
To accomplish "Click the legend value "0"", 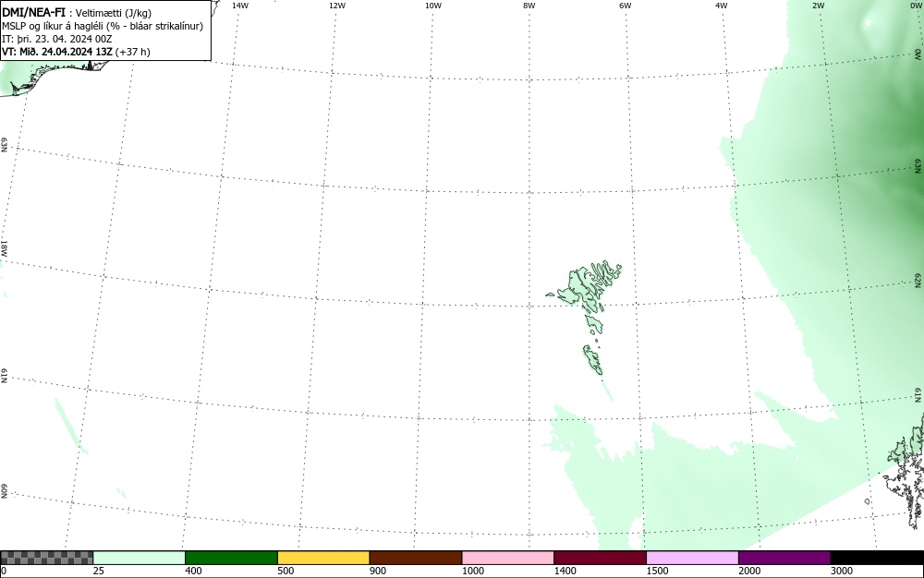I will click(4, 571).
